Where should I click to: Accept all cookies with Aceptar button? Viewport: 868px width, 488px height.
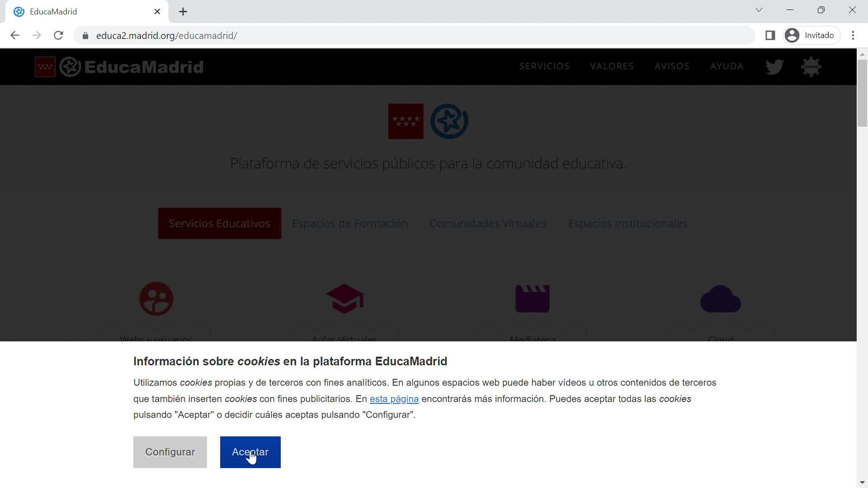(x=250, y=452)
